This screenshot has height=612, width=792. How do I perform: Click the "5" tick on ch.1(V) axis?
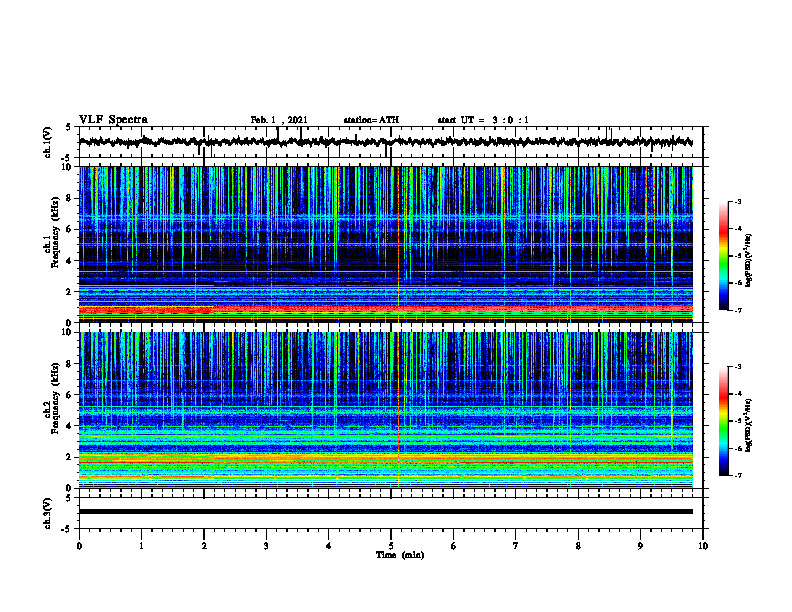coord(68,127)
